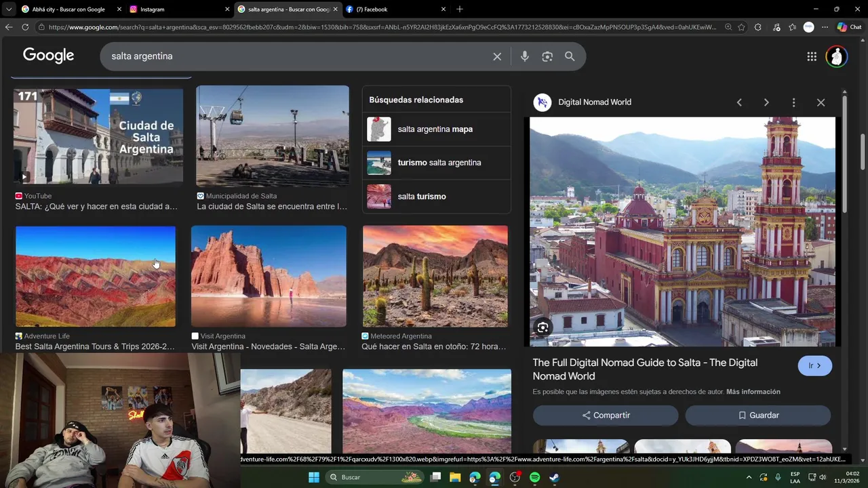Select related search salta turismo
This screenshot has width=868, height=488.
click(x=437, y=197)
